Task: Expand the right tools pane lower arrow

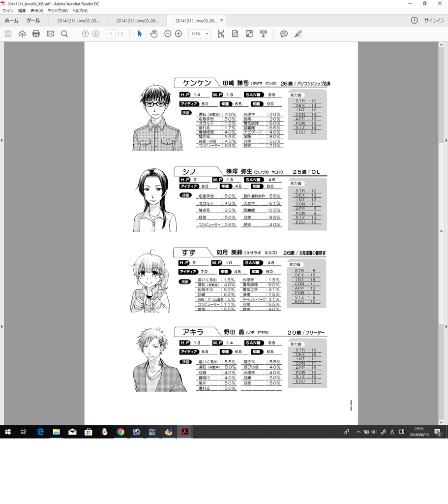Action: pos(446,327)
